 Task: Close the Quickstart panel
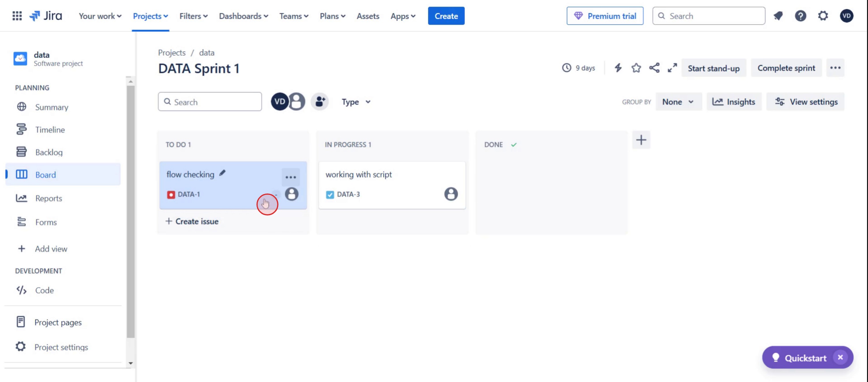click(840, 357)
